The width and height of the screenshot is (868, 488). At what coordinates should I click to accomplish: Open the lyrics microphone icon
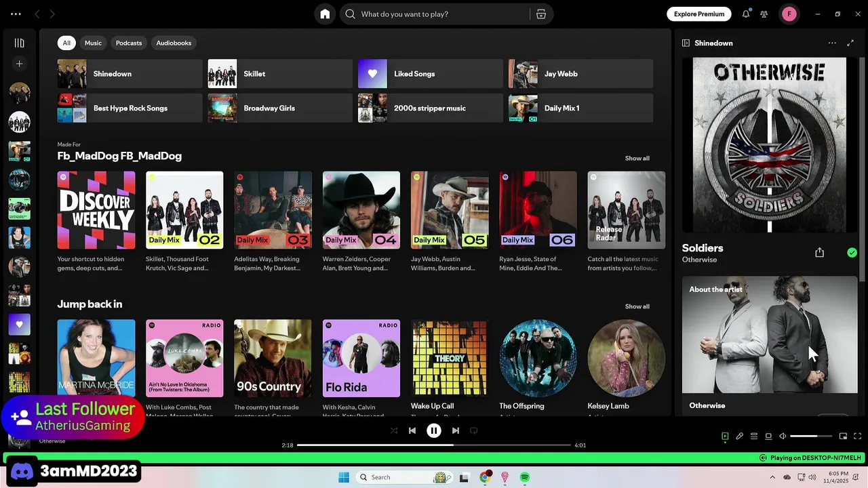point(740,436)
